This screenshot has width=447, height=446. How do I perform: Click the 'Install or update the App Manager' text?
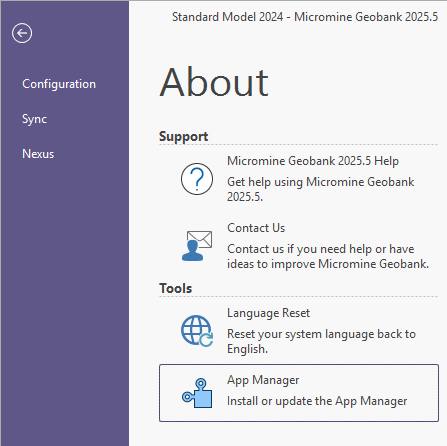[x=317, y=401]
